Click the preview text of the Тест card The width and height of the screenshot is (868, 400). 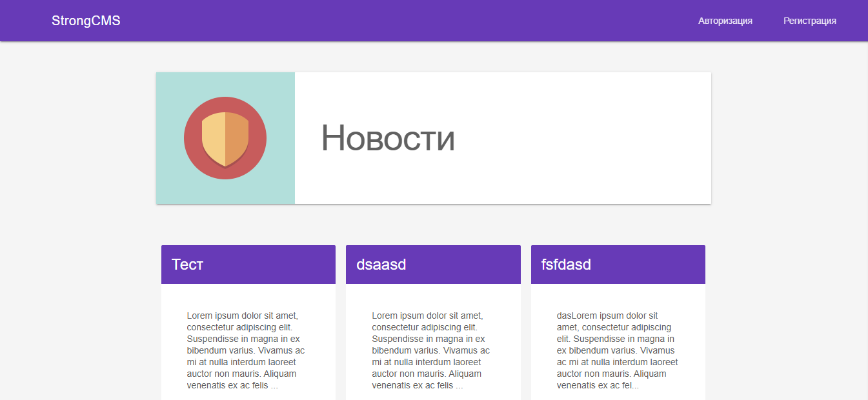245,350
